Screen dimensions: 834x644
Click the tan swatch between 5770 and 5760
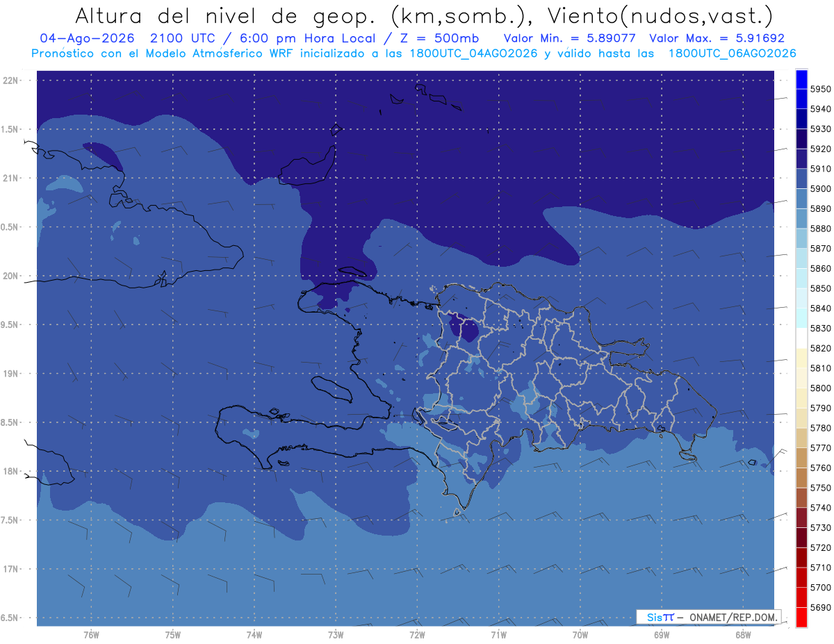click(x=801, y=458)
